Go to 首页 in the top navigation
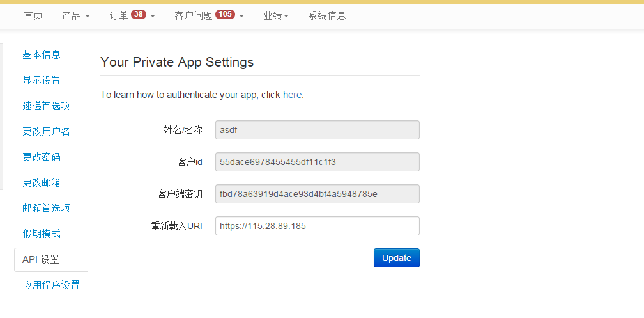The height and width of the screenshot is (318, 644). [x=33, y=16]
